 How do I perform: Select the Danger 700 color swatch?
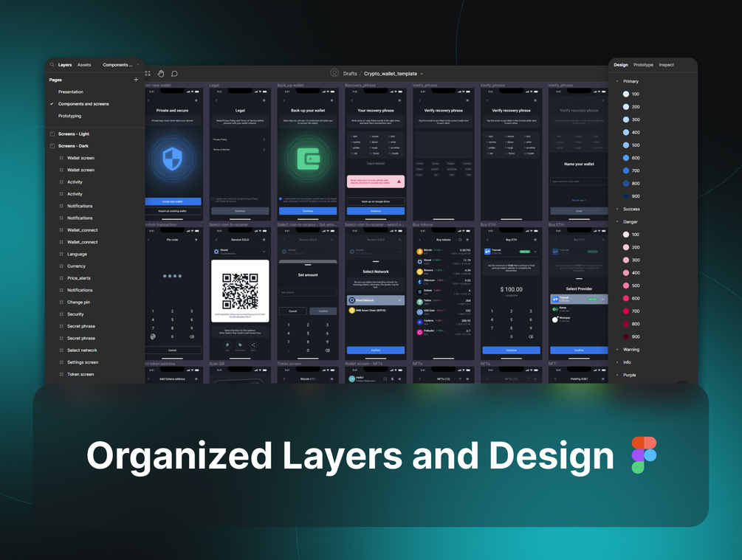(625, 311)
